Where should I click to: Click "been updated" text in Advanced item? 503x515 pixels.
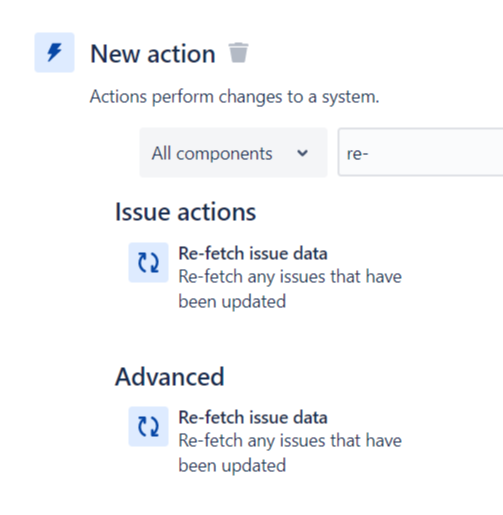pos(232,465)
